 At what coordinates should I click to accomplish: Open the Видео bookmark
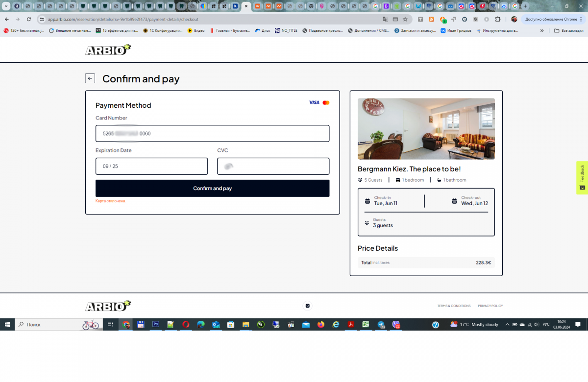coord(196,30)
